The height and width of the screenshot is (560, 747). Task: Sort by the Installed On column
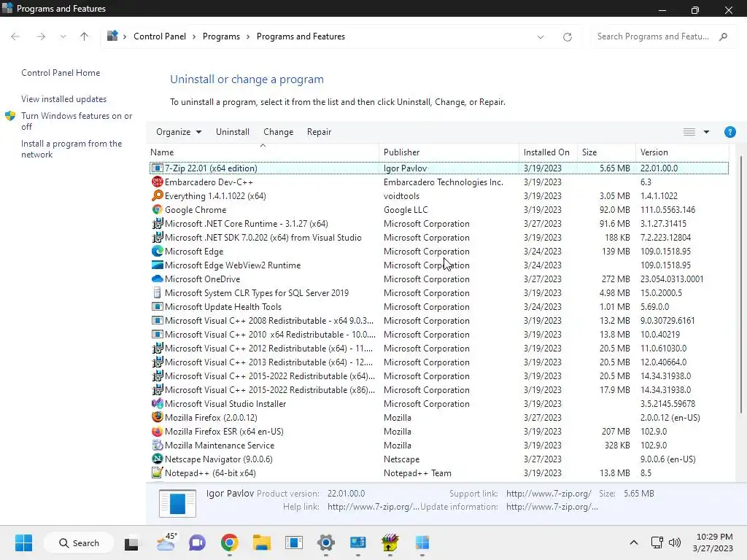point(548,152)
